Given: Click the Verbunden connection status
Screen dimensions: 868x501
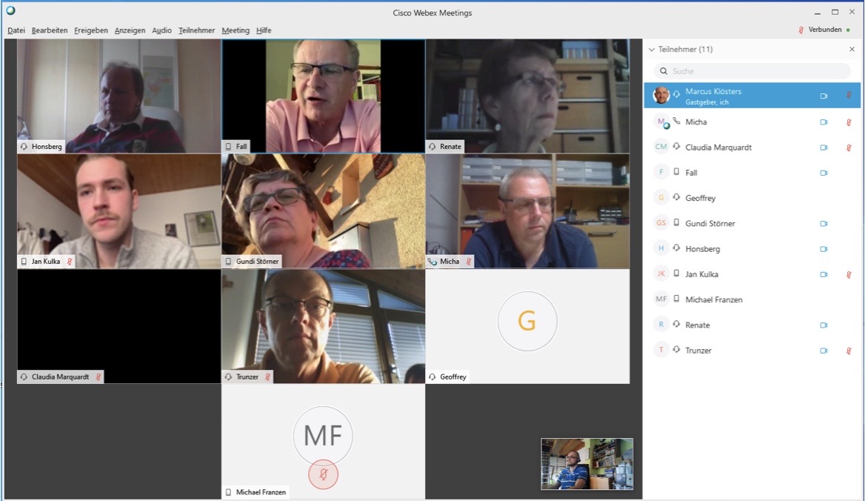Looking at the screenshot, I should point(824,30).
